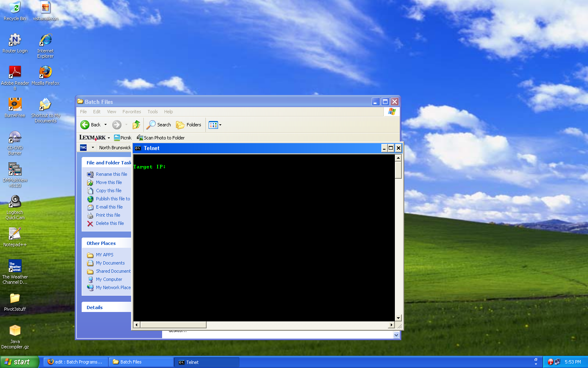
Task: Open the Edit menu
Action: pos(97,112)
